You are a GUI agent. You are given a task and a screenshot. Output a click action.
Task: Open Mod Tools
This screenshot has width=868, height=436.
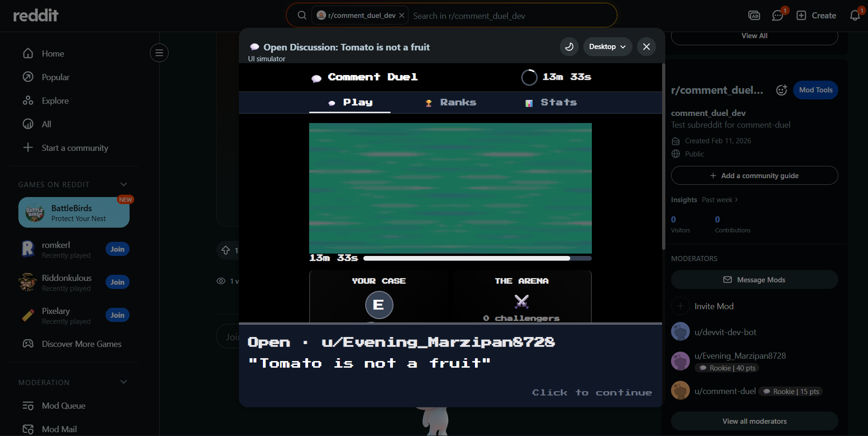point(816,90)
